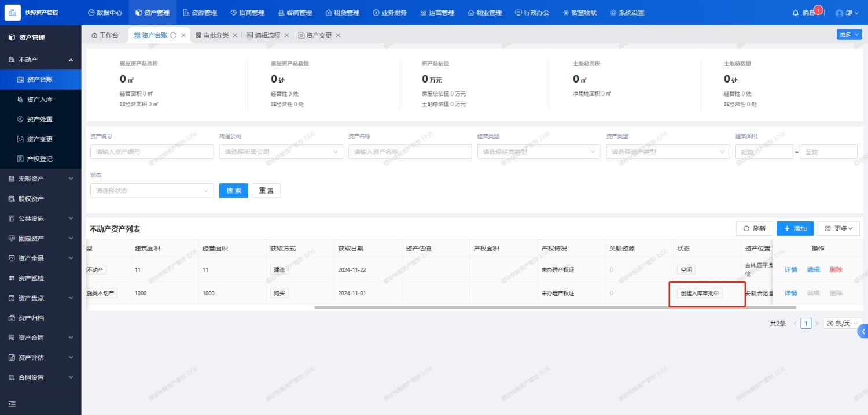Viewport: 868px width, 415px height.
Task: Focus the 建筑面积 起数 field
Action: [x=764, y=151]
